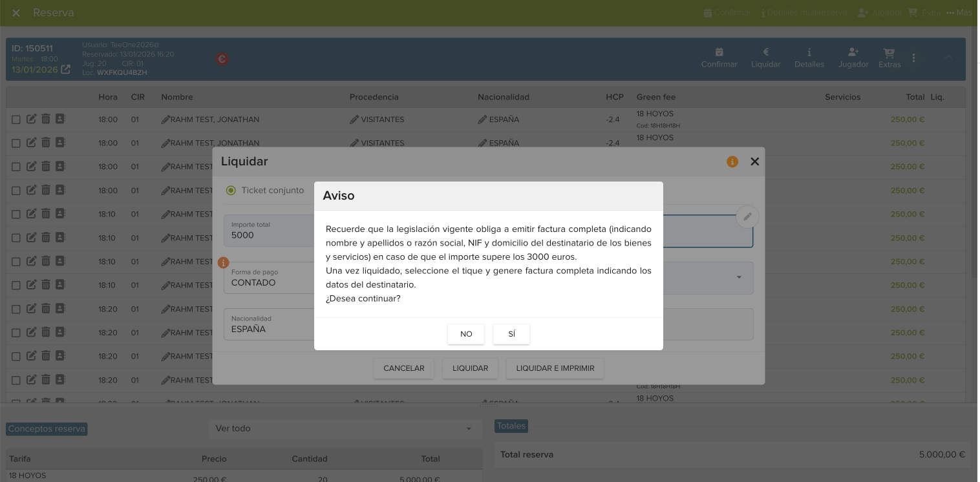Collapse the reservation header with the chevron
The image size is (980, 482).
tap(948, 58)
